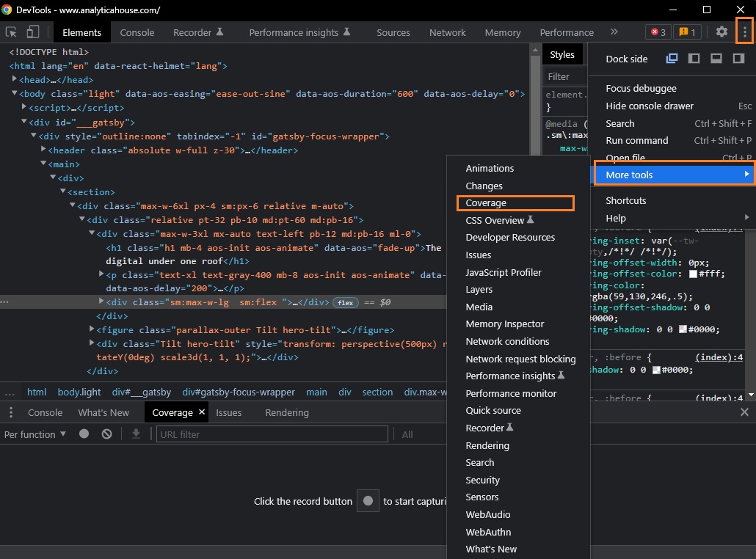756x559 pixels.
Task: Open drawer three-dot more options
Action: 10,412
